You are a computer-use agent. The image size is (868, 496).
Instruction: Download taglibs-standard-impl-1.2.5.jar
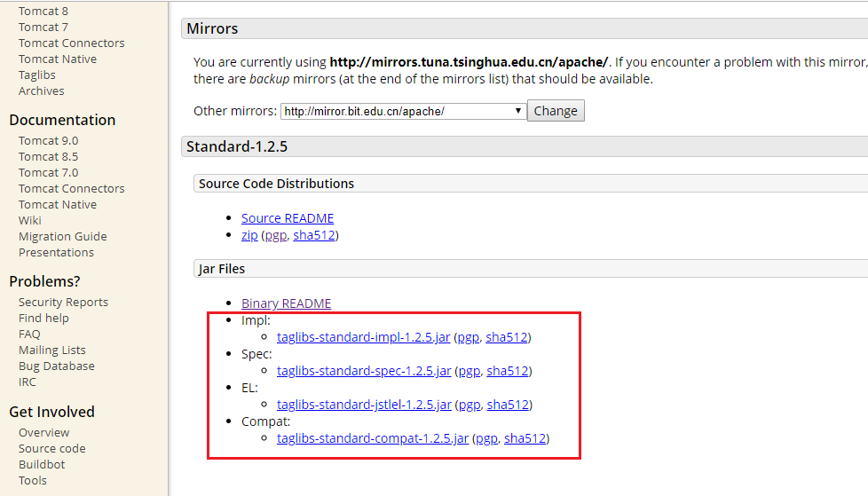coord(363,337)
